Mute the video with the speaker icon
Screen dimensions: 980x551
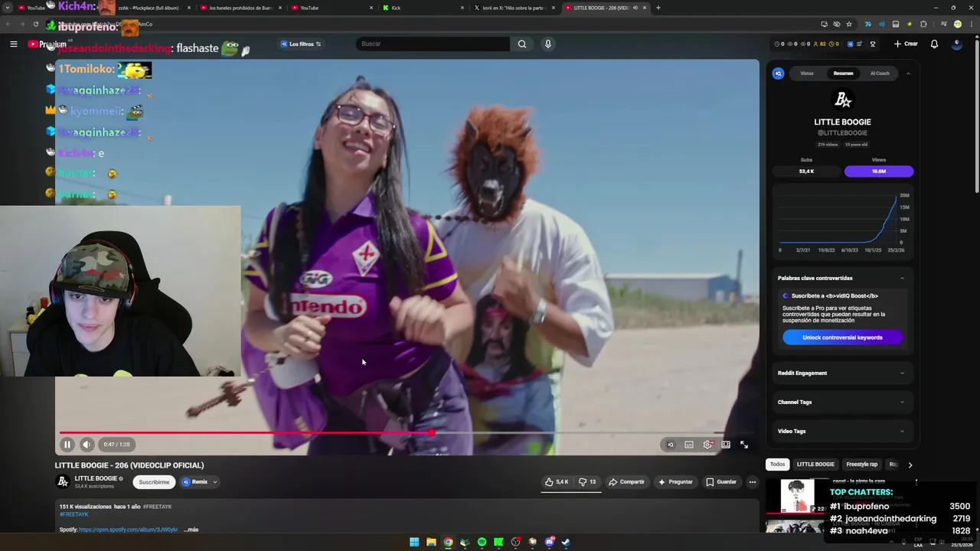click(x=87, y=444)
